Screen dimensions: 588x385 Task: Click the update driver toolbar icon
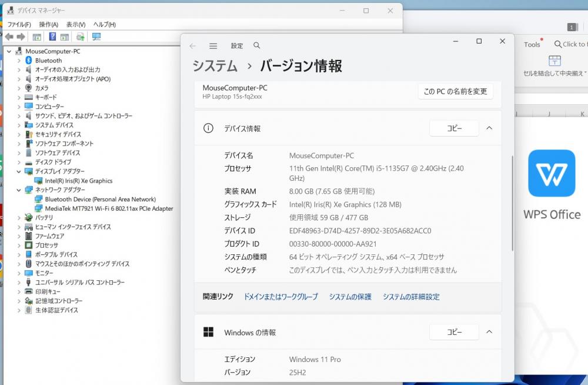coord(81,36)
